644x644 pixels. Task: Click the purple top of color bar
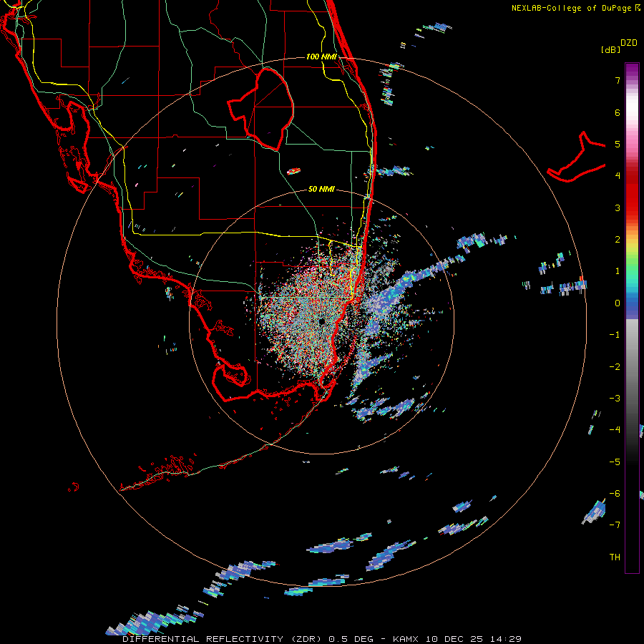632,70
